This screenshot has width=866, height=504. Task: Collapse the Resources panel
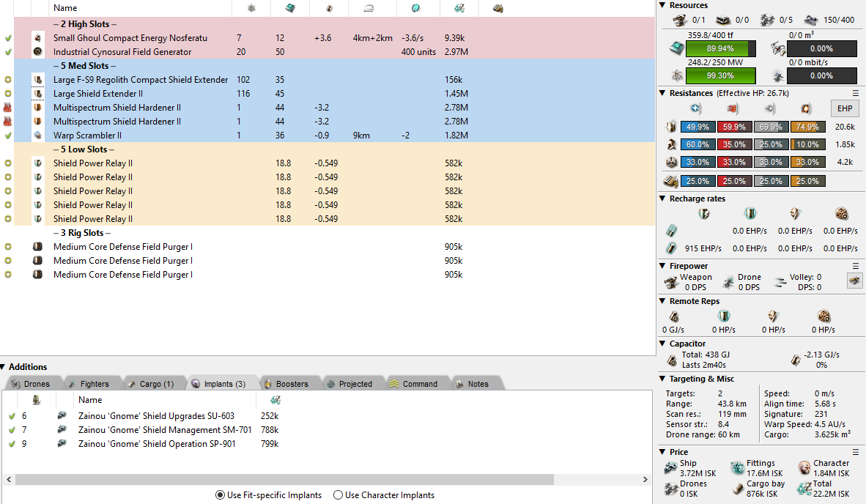(x=663, y=6)
